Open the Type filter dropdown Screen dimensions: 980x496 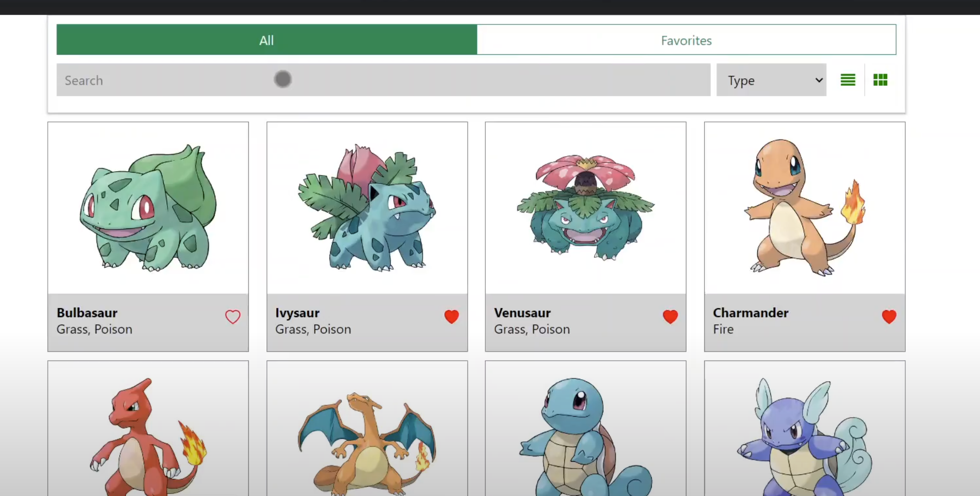771,80
